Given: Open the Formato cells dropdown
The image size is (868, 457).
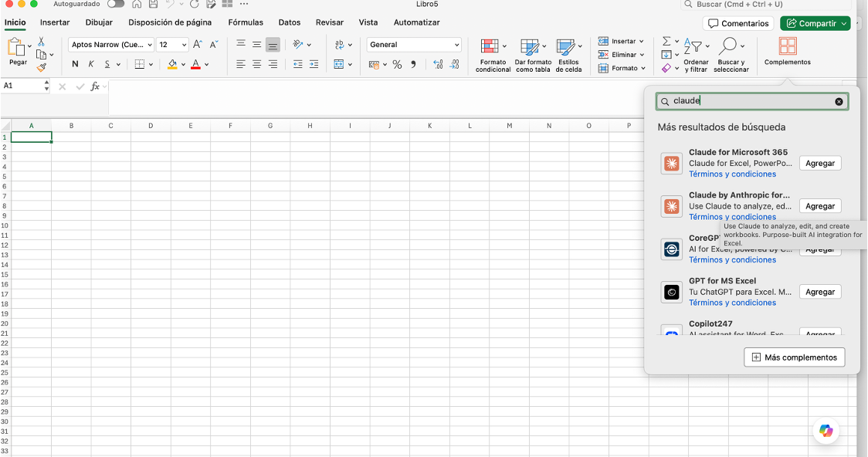Looking at the screenshot, I should point(622,68).
